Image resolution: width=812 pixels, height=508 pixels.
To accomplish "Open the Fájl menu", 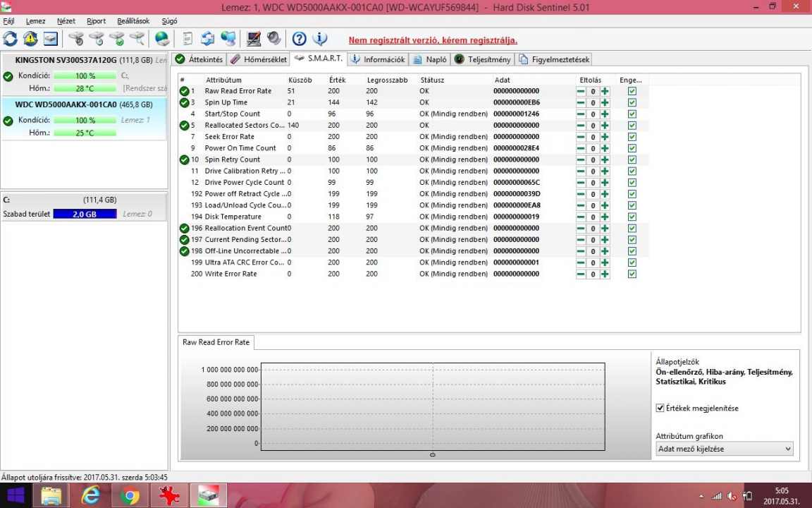I will [8, 21].
